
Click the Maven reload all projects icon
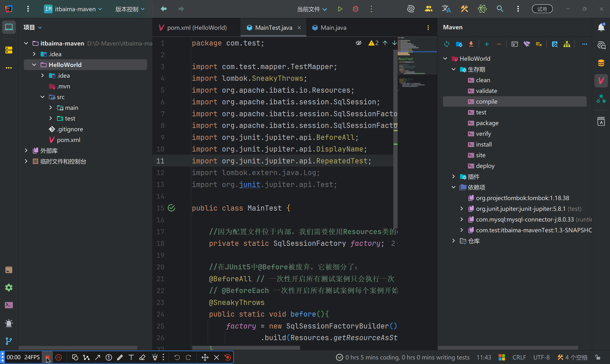click(447, 44)
